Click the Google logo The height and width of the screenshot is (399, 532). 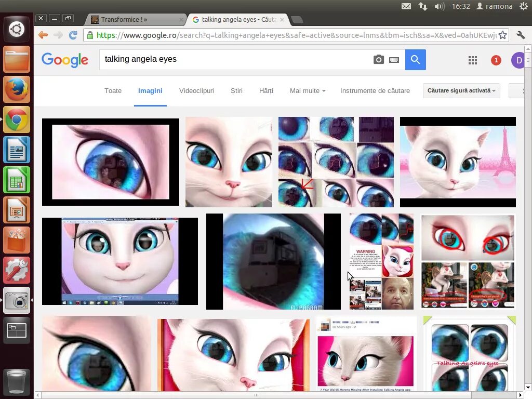click(x=65, y=60)
